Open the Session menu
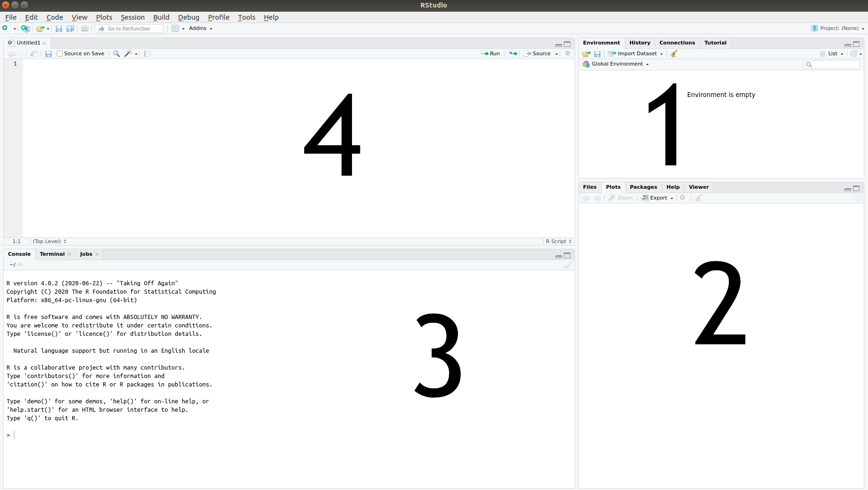868x490 pixels. click(x=133, y=17)
